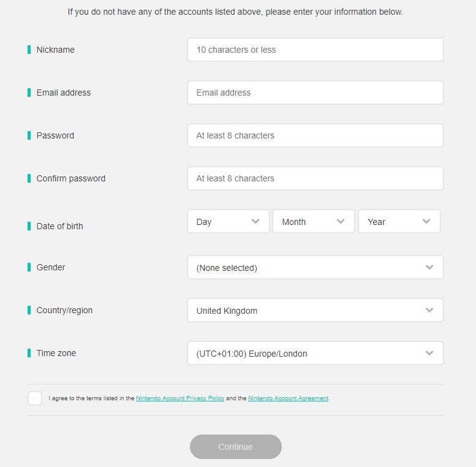
Task: Open the Nintendo Account Agreement link
Action: coord(288,398)
